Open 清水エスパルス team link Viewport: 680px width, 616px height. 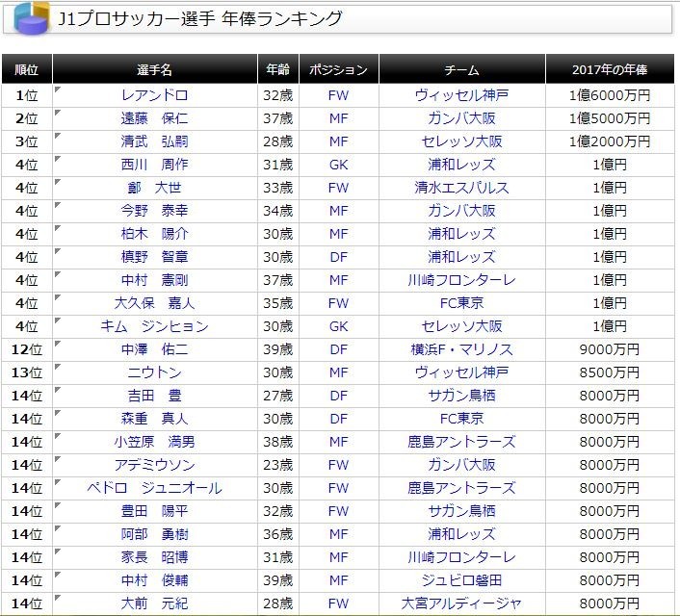click(462, 188)
